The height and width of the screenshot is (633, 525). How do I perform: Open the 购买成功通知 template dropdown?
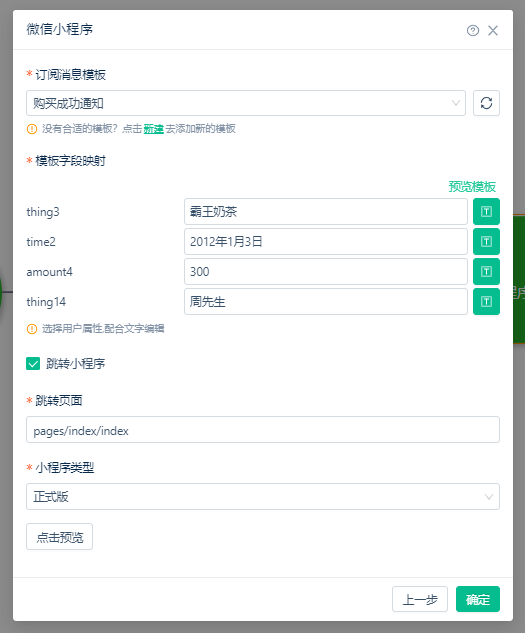(246, 103)
